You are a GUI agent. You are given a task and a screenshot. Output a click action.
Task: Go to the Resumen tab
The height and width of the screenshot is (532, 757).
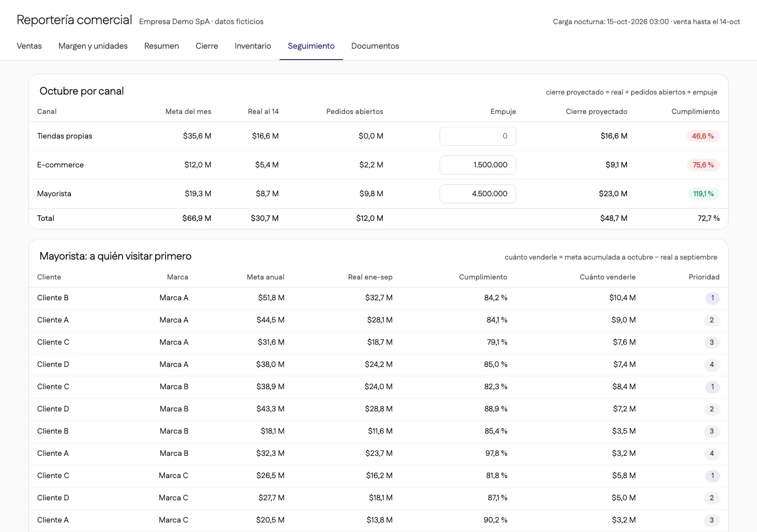click(x=161, y=46)
